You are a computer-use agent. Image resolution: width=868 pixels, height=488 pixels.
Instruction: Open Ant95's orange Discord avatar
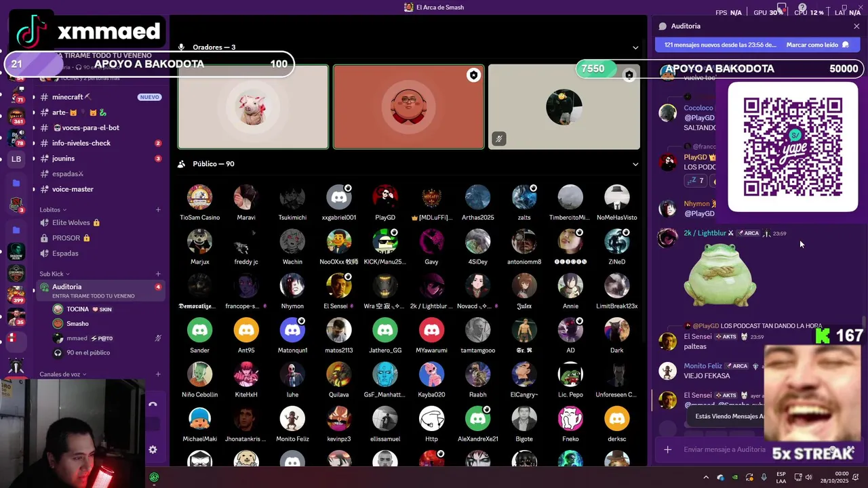pyautogui.click(x=246, y=330)
